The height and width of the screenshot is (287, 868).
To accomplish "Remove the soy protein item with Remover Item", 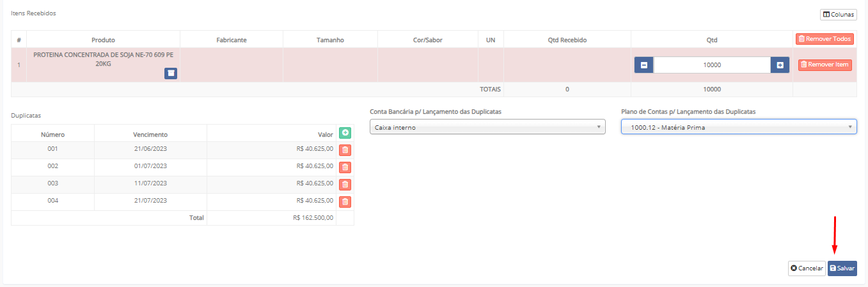I will point(825,65).
